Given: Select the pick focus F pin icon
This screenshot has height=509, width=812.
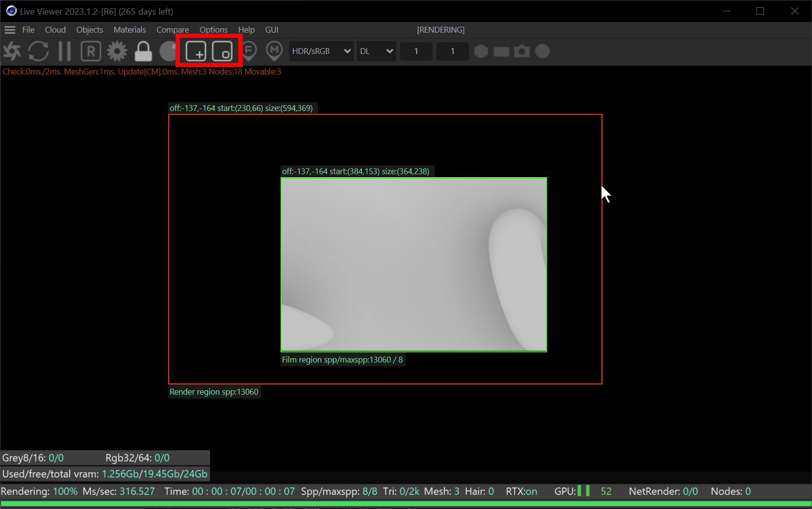Looking at the screenshot, I should point(249,51).
